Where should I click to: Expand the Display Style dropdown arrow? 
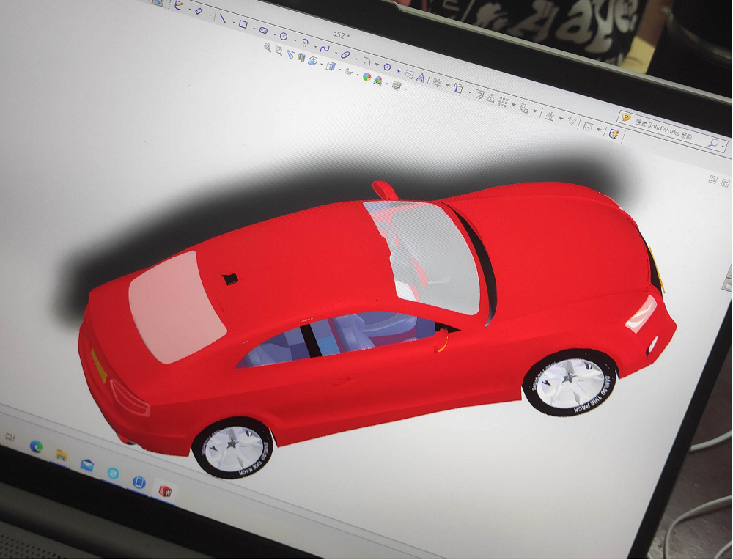[x=339, y=70]
